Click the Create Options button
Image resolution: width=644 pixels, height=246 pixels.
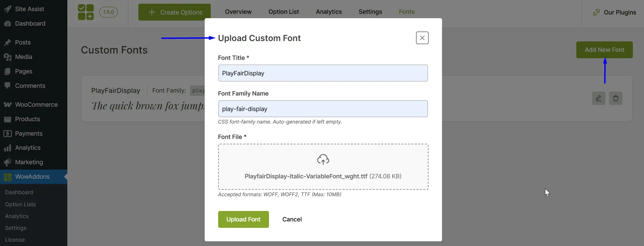[x=174, y=12]
